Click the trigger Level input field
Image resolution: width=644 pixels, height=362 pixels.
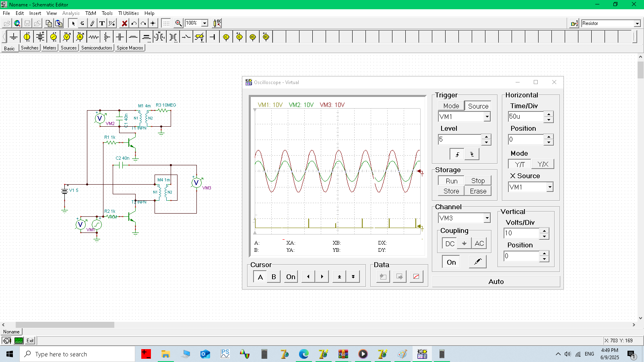click(460, 140)
